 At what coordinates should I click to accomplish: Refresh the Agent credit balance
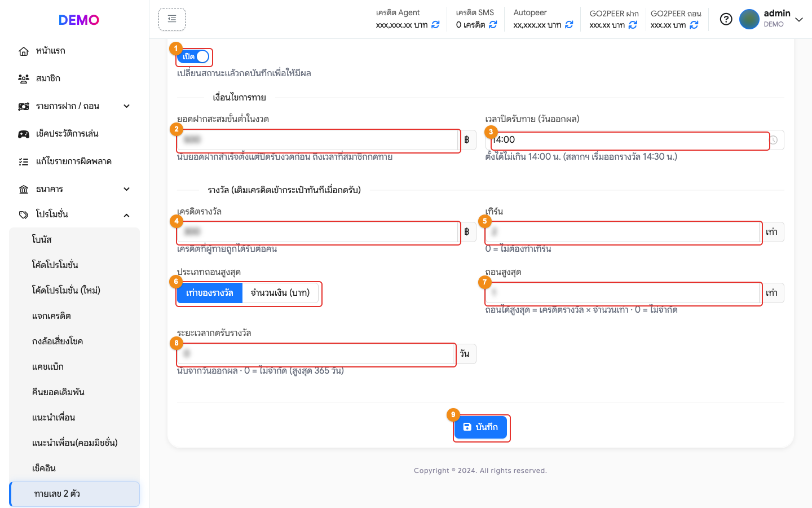(435, 25)
